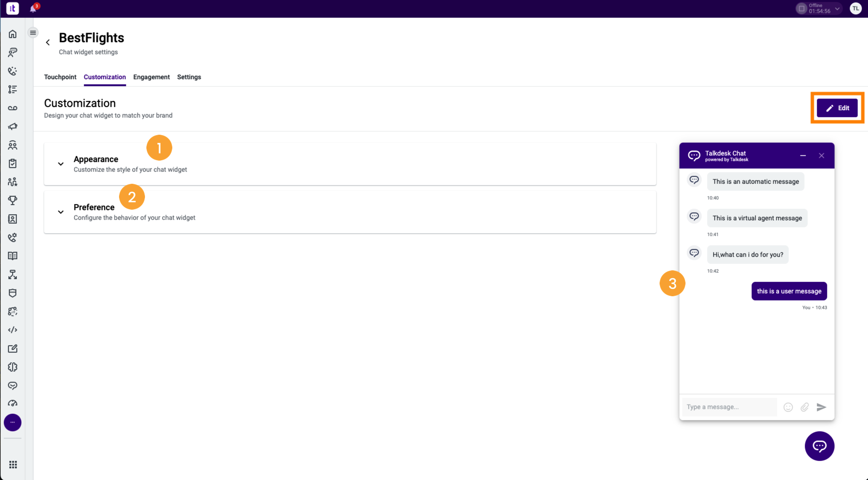Open the Offline status dropdown
Viewport: 868px width, 480px height.
(819, 8)
